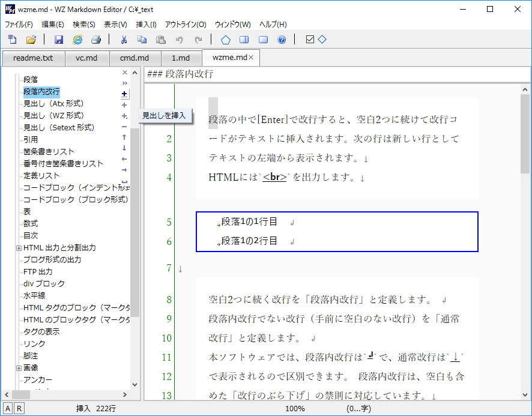Switch to the cmd.md tab

coord(135,58)
